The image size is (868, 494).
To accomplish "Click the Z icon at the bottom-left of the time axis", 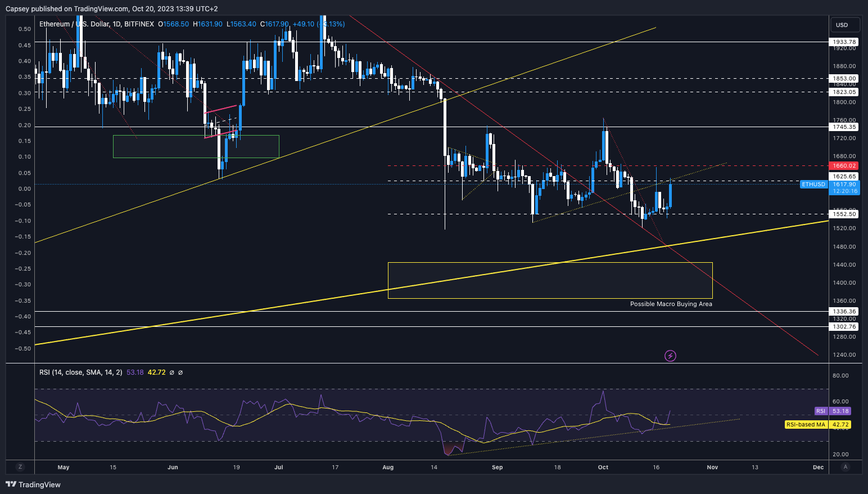I will [x=20, y=467].
